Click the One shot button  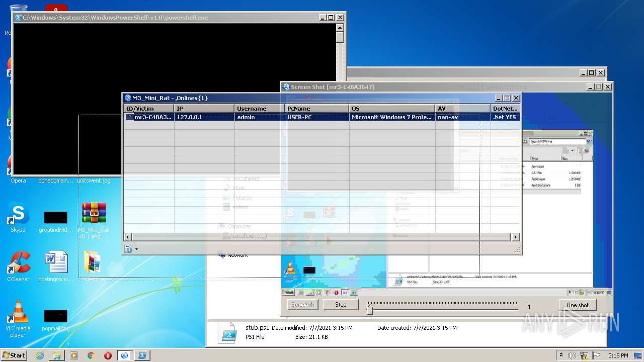577,305
